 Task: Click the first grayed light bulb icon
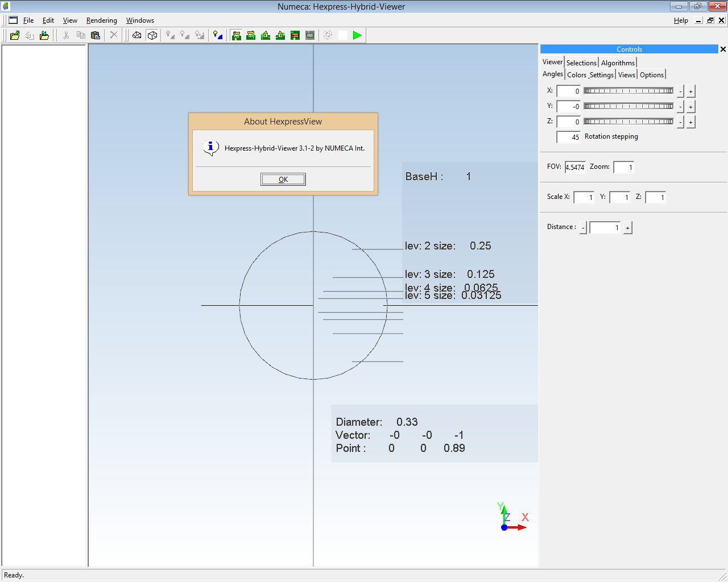tap(170, 35)
